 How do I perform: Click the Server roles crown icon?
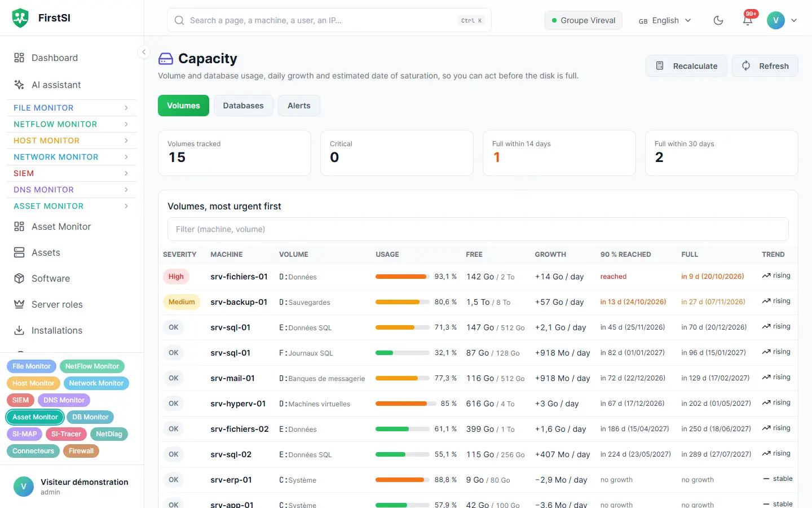[19, 304]
